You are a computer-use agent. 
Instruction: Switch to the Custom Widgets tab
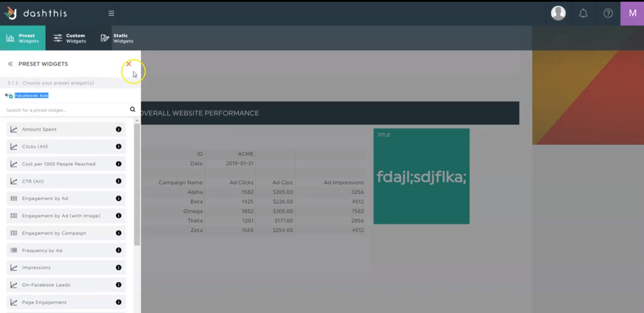pyautogui.click(x=70, y=38)
